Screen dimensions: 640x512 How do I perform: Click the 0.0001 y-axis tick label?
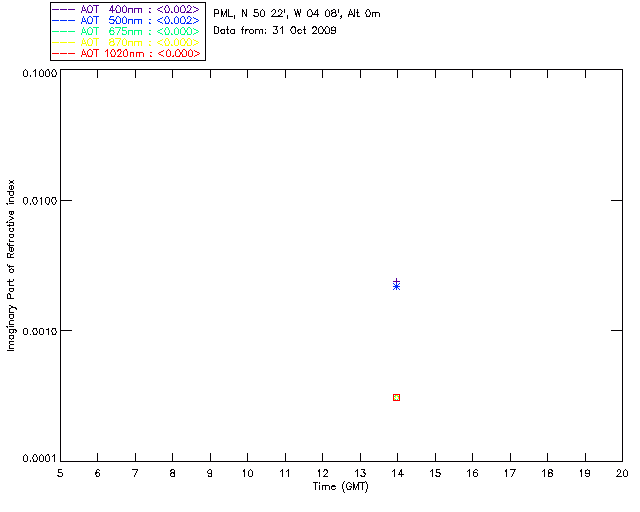click(40, 459)
